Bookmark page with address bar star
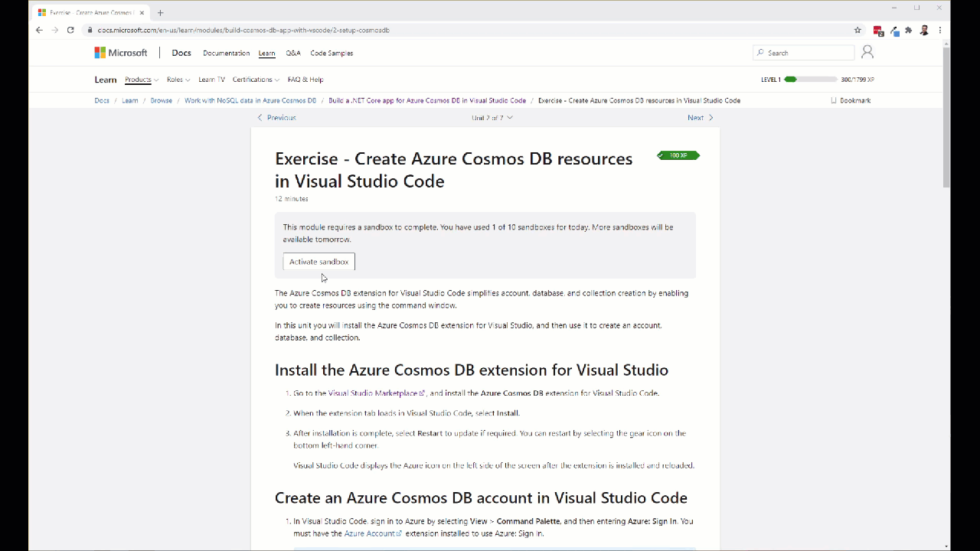The image size is (980, 551). pyautogui.click(x=857, y=30)
